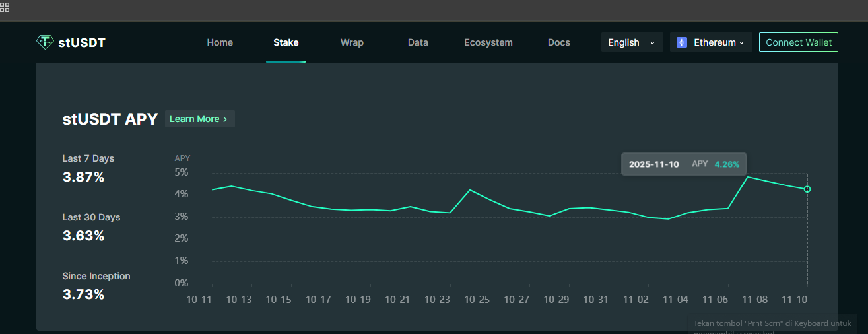The width and height of the screenshot is (868, 334).
Task: Click the Learn More link
Action: coord(199,119)
